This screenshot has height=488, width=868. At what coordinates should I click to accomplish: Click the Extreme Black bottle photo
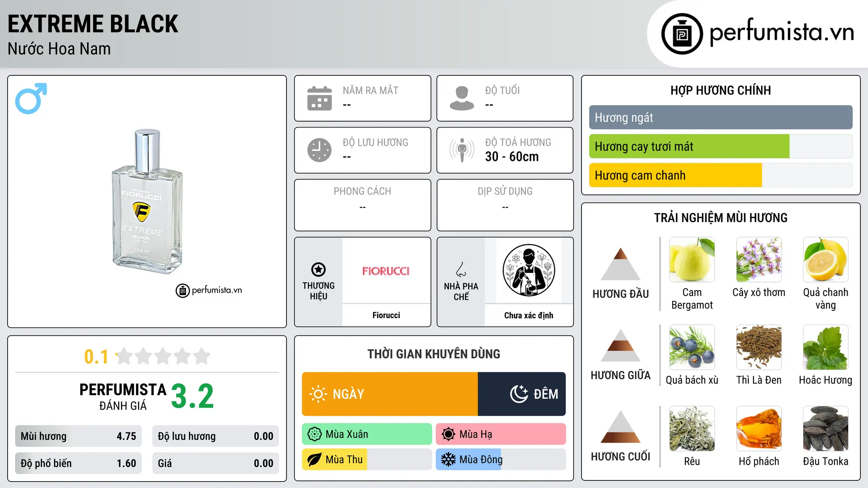[x=147, y=202]
